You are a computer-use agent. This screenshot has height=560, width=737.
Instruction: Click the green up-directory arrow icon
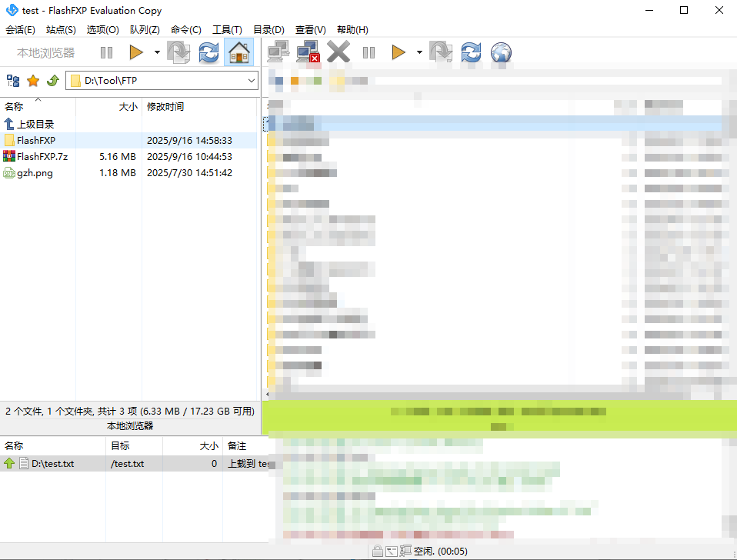pyautogui.click(x=52, y=81)
